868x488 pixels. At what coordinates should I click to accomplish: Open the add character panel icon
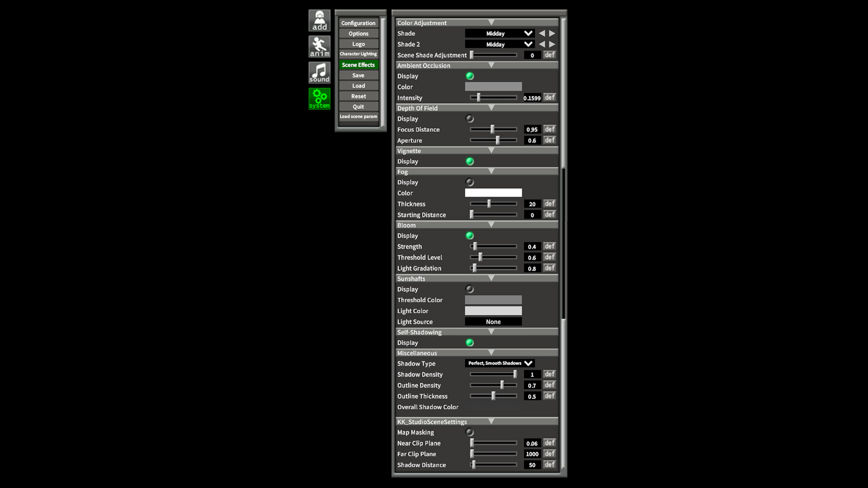320,21
